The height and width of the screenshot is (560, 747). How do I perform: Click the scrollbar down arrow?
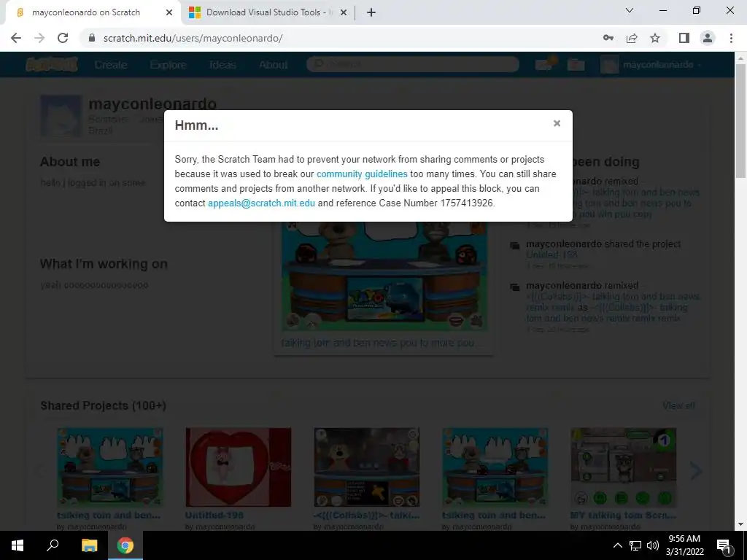[740, 524]
